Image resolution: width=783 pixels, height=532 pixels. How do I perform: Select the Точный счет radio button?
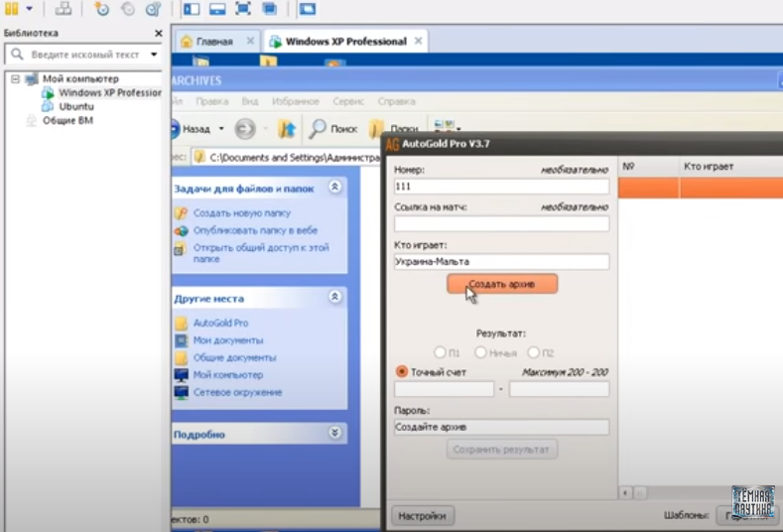(x=402, y=371)
